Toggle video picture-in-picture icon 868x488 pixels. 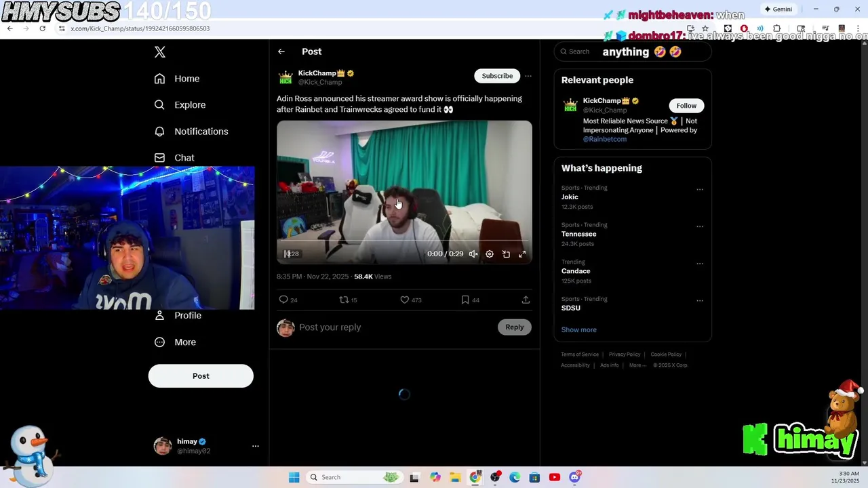[506, 254]
